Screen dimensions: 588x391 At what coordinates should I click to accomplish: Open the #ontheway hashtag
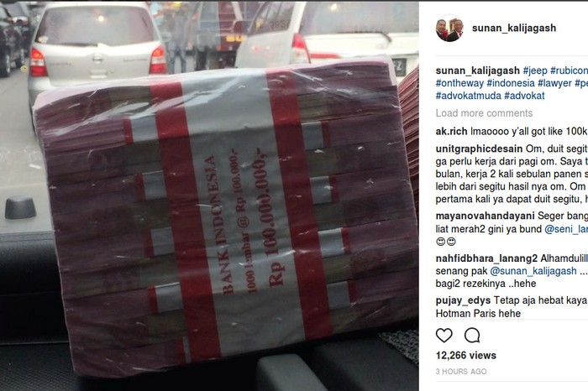point(459,83)
